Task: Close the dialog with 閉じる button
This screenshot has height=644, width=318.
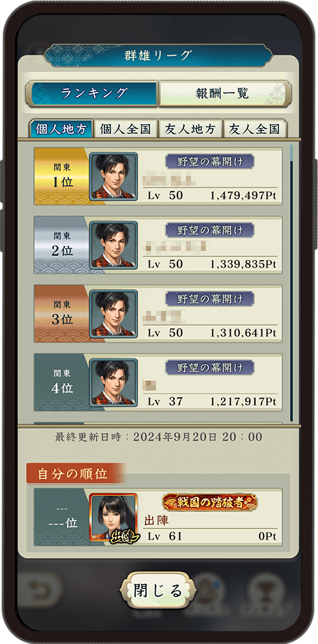Action: coord(158,591)
